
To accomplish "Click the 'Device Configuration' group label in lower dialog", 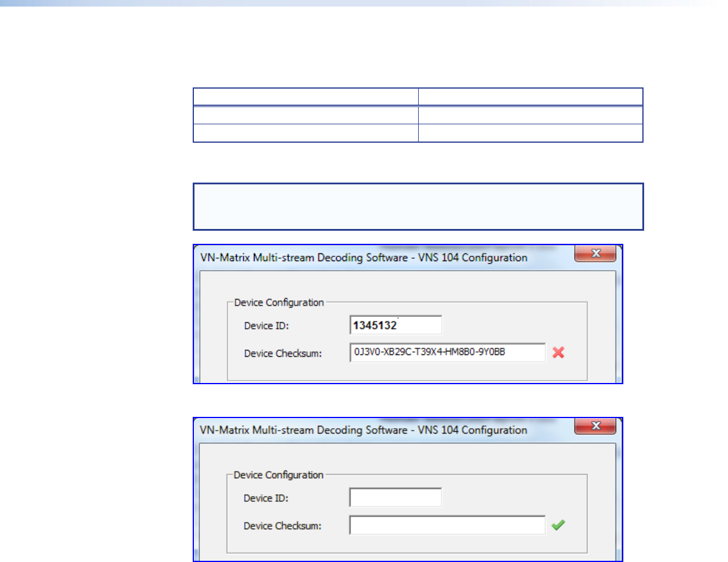I will click(279, 475).
